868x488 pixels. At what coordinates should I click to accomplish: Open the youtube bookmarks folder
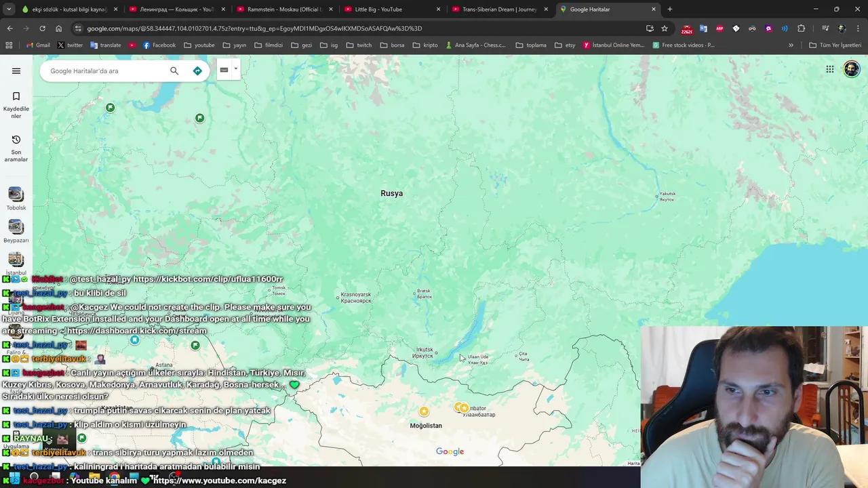[x=199, y=45]
